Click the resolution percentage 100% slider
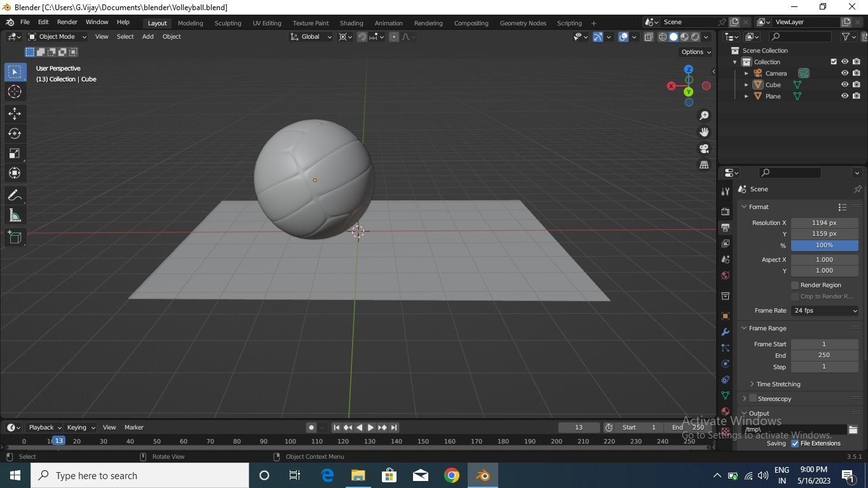Screen dimensions: 868x488 (x=825, y=245)
